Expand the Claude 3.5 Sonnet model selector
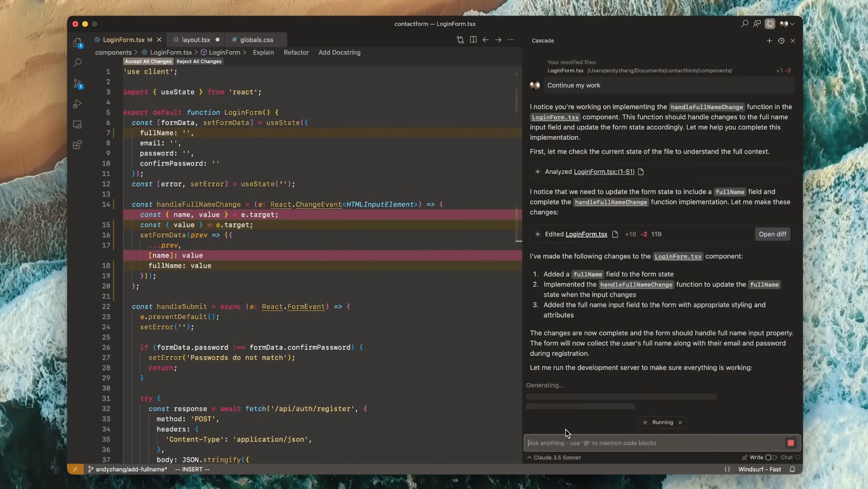868x489 pixels. pos(554,457)
